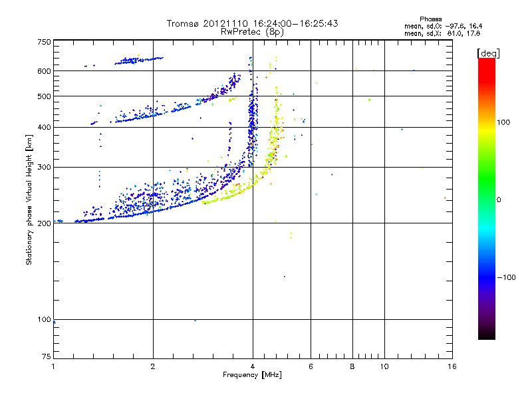Click the y-axis label '300'
This screenshot has height=399, width=532.
click(x=44, y=168)
